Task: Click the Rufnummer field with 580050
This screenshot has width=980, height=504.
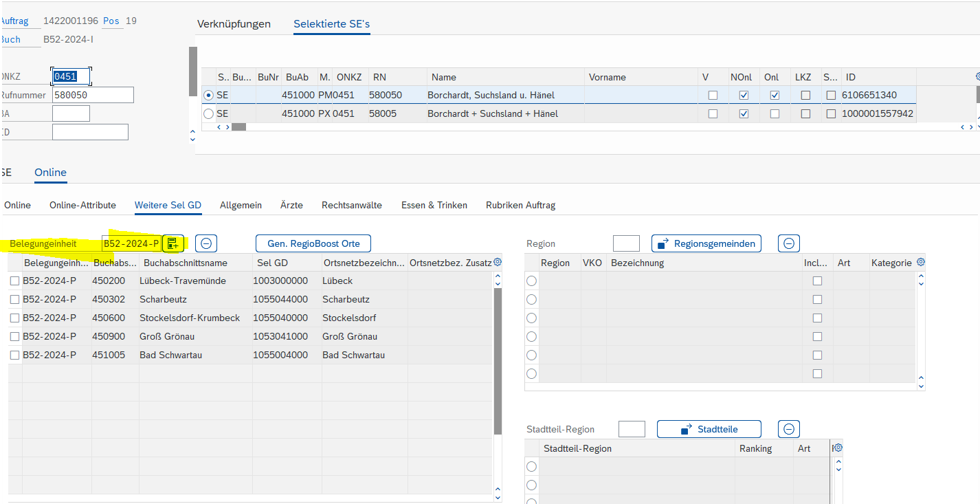Action: click(93, 95)
